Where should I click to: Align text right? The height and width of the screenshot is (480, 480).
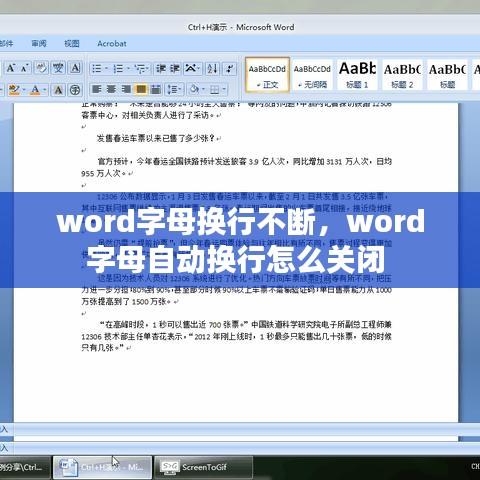click(126, 89)
